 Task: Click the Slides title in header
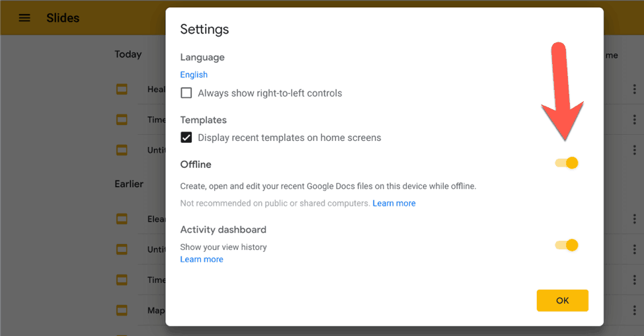tap(63, 18)
